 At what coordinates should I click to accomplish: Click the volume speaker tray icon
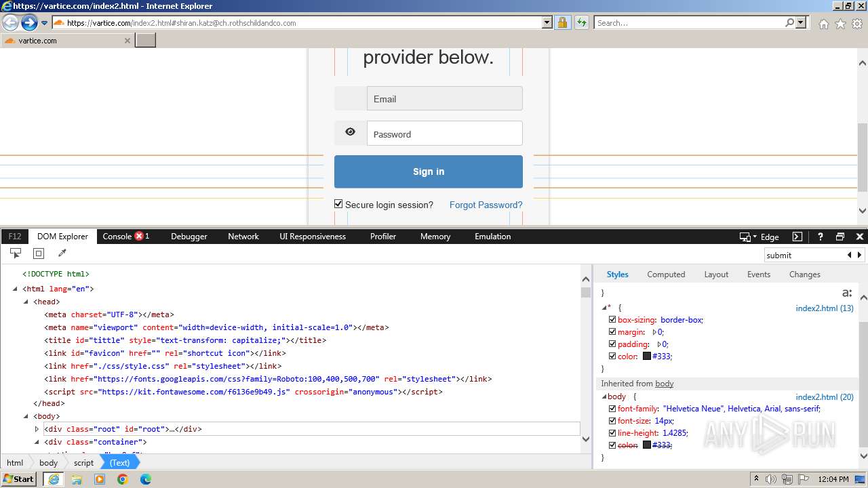point(770,479)
